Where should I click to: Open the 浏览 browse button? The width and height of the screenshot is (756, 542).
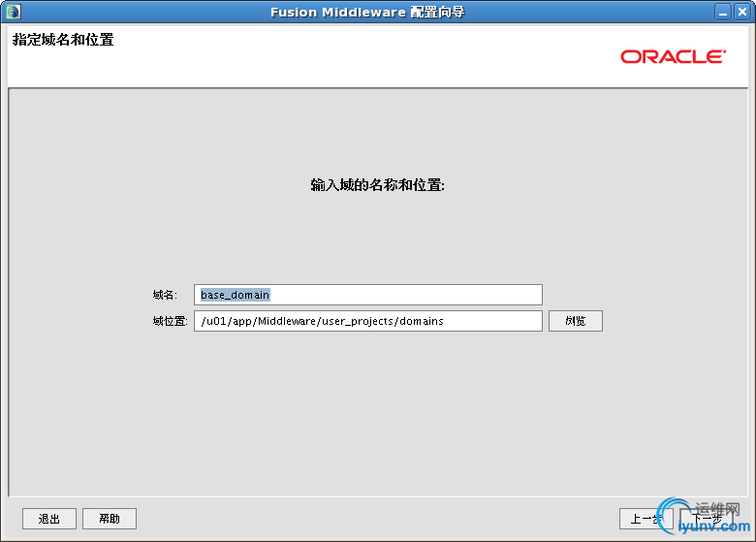tap(575, 321)
